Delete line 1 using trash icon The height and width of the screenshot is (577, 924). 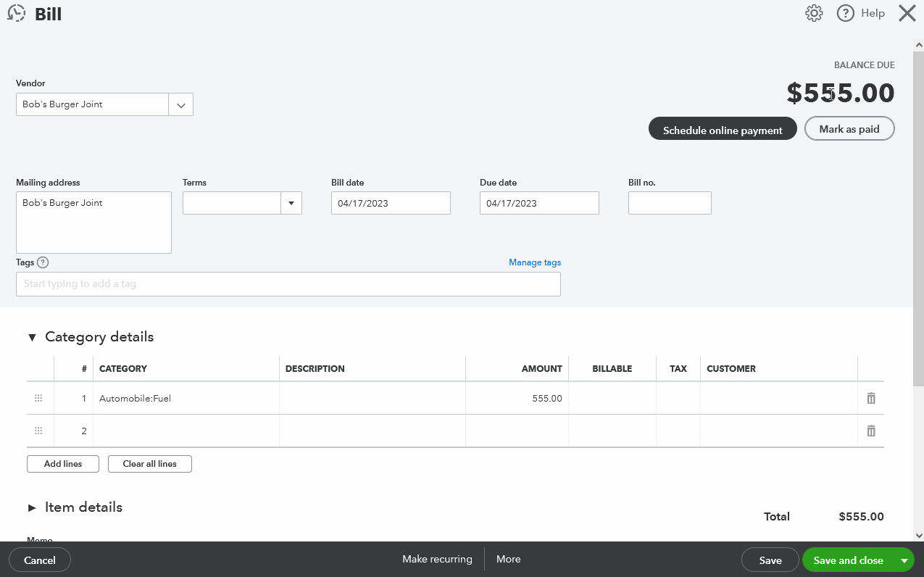click(871, 398)
